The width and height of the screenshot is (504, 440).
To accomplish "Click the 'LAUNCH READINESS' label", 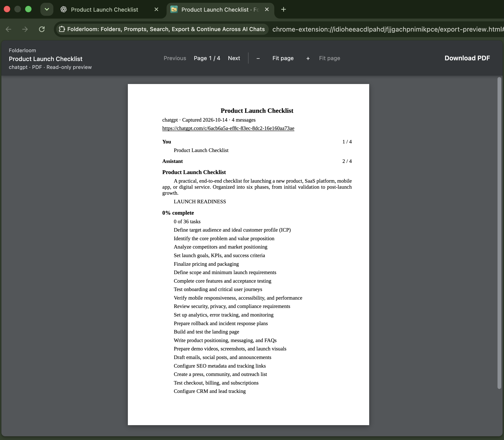I will point(200,202).
